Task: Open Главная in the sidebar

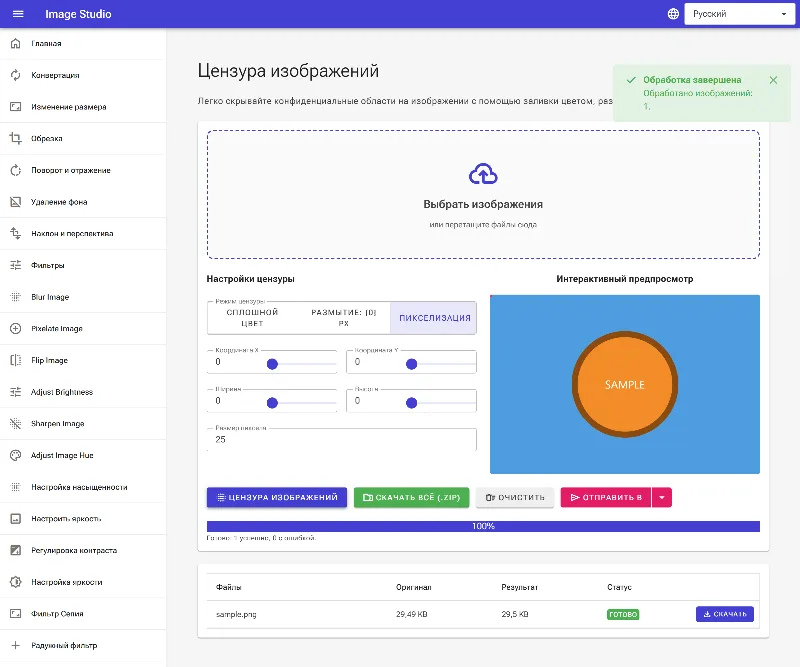Action: (83, 43)
